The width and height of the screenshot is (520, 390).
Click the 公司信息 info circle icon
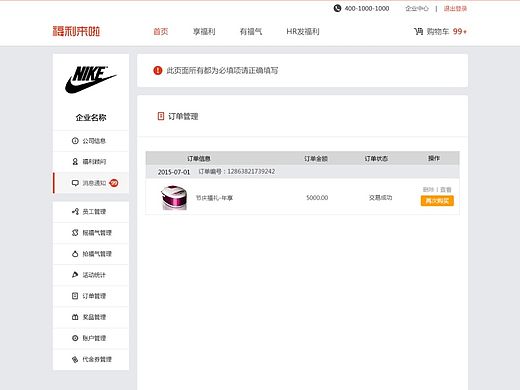click(x=75, y=141)
